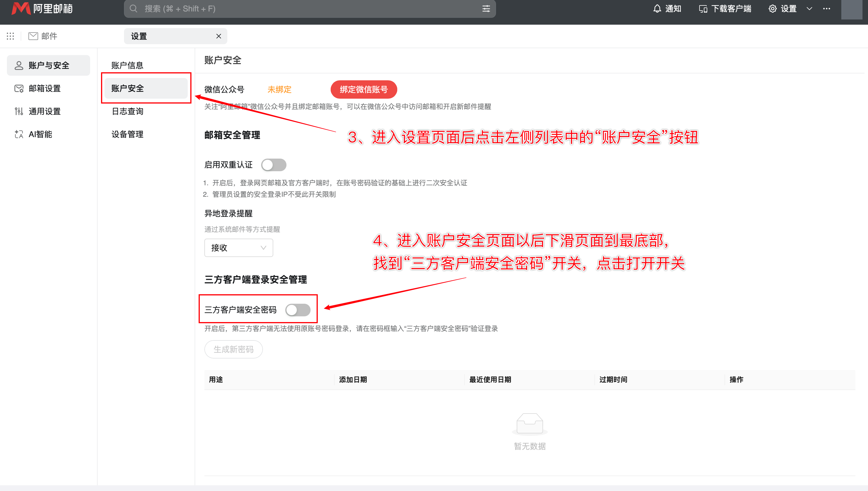Image resolution: width=868 pixels, height=491 pixels.
Task: Open the app grid launcher icon
Action: click(x=10, y=36)
